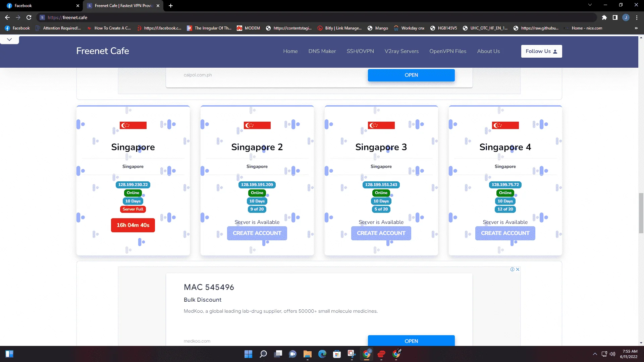Open the Chat icon on the taskbar
The image size is (644, 362).
click(x=293, y=354)
